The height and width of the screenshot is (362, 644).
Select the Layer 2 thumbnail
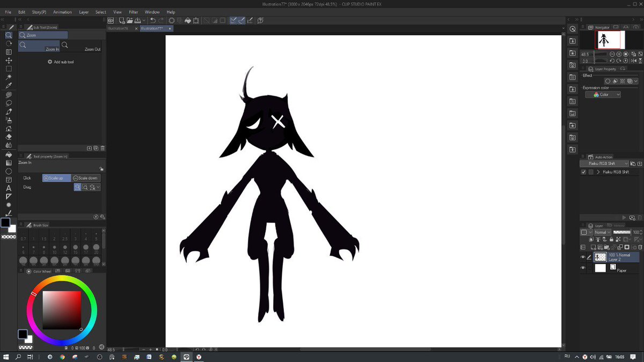(x=600, y=257)
